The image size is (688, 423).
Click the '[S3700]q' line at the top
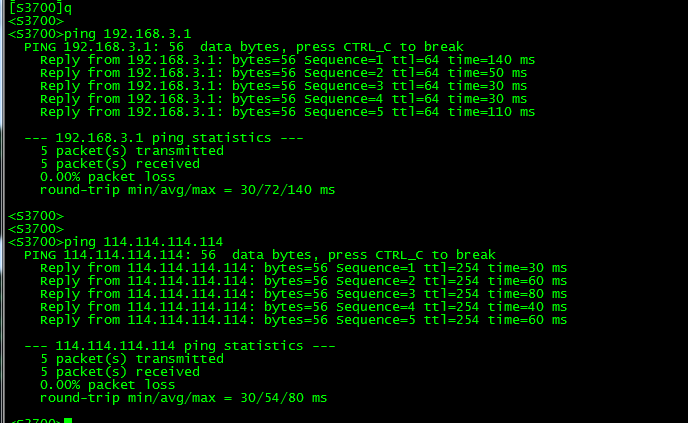(40, 7)
